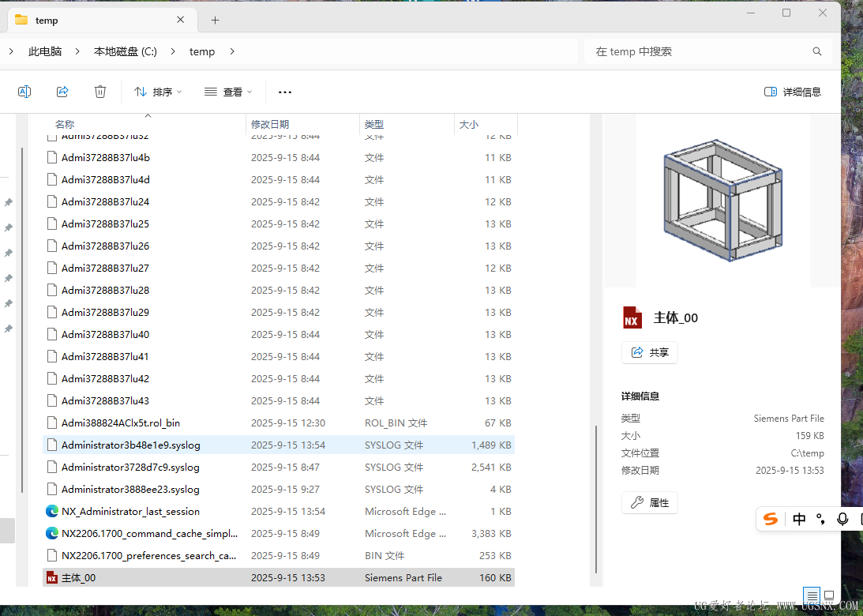Viewport: 863px width, 616px height.
Task: Click the 共享 share button
Action: (x=650, y=352)
